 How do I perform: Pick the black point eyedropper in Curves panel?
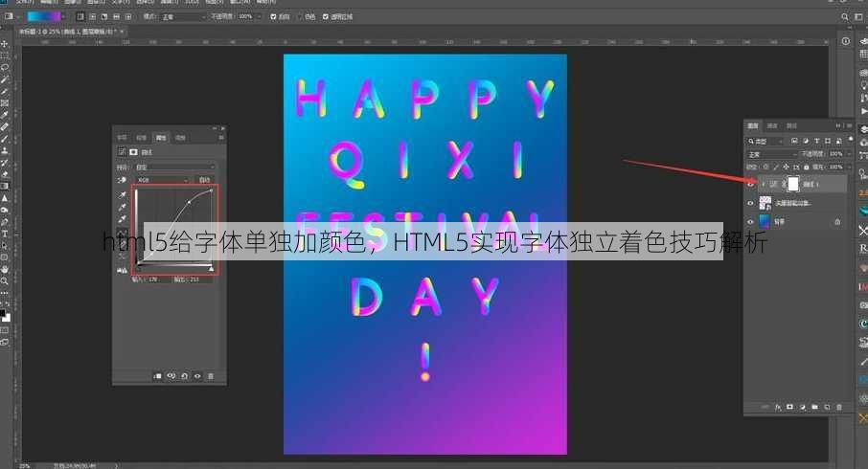click(x=122, y=195)
